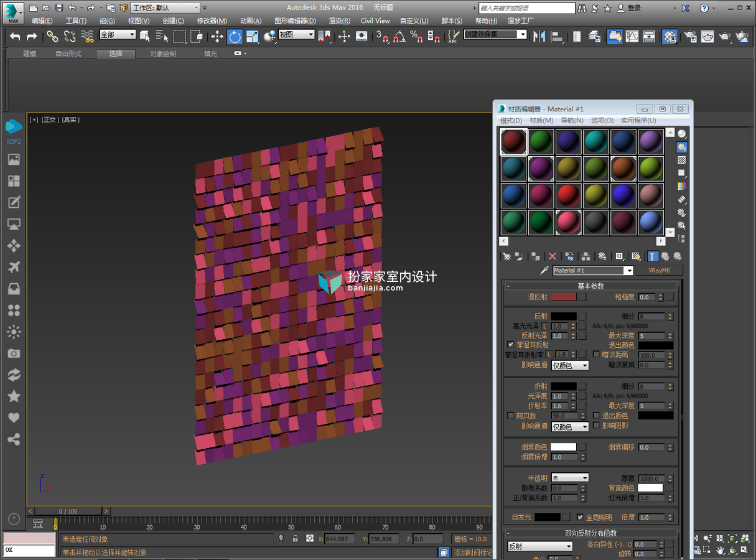Screen dimensions: 756x560
Task: Click 烟雾颜色 white color swatch
Action: tap(563, 447)
